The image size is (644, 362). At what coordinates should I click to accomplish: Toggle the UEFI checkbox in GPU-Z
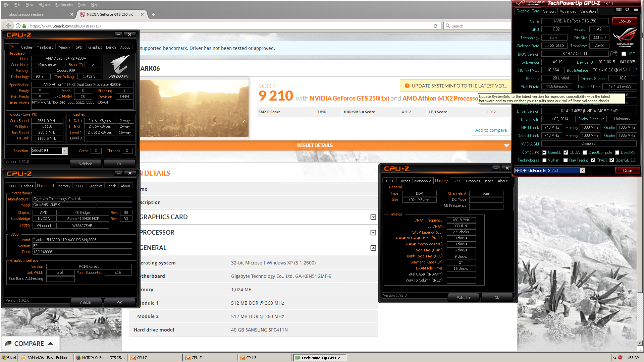coord(624,54)
